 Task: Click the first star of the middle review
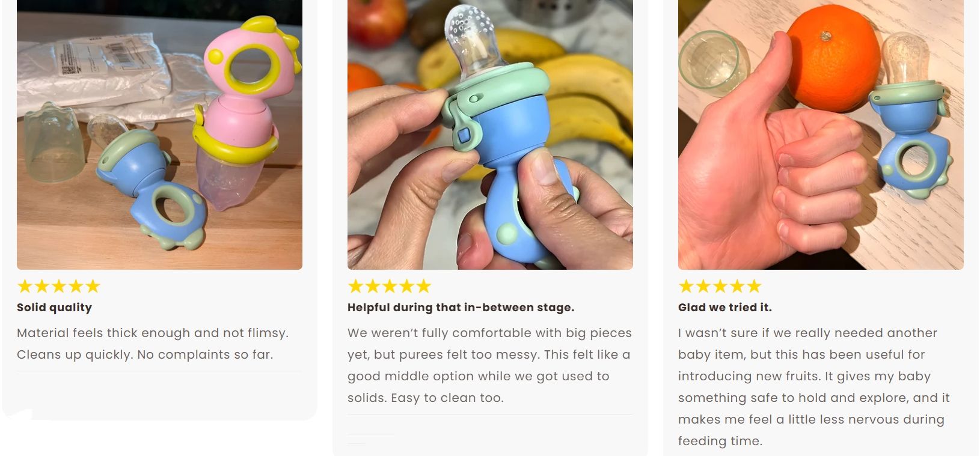[x=355, y=286]
